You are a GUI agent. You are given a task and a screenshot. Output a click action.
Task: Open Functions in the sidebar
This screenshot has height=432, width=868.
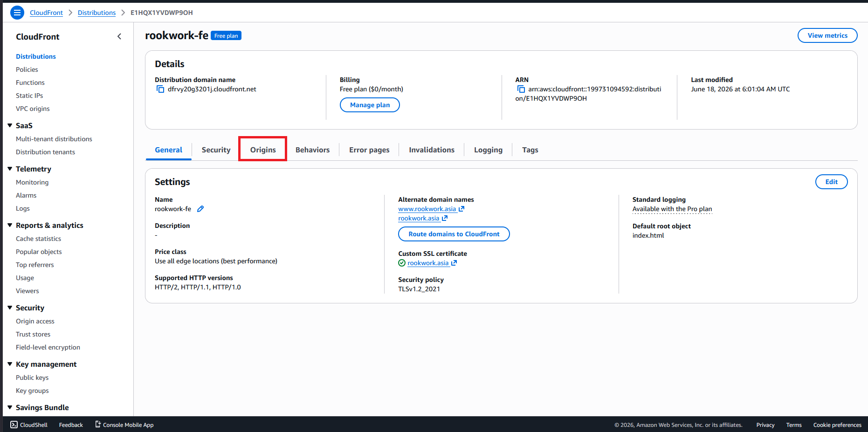[x=30, y=82]
